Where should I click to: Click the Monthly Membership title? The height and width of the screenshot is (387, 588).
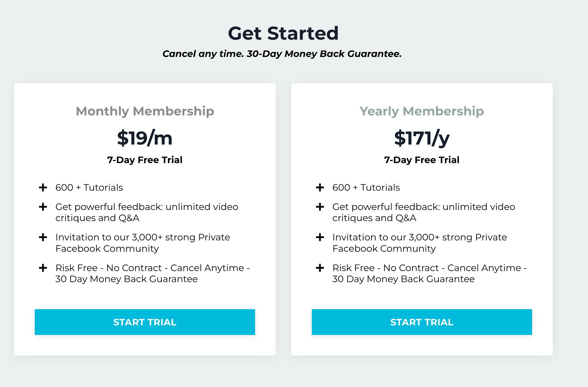coord(145,111)
